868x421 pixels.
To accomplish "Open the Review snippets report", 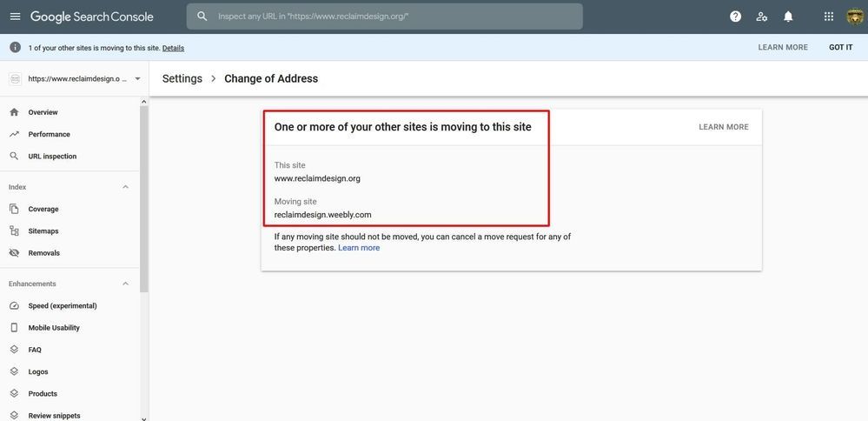I will [54, 416].
